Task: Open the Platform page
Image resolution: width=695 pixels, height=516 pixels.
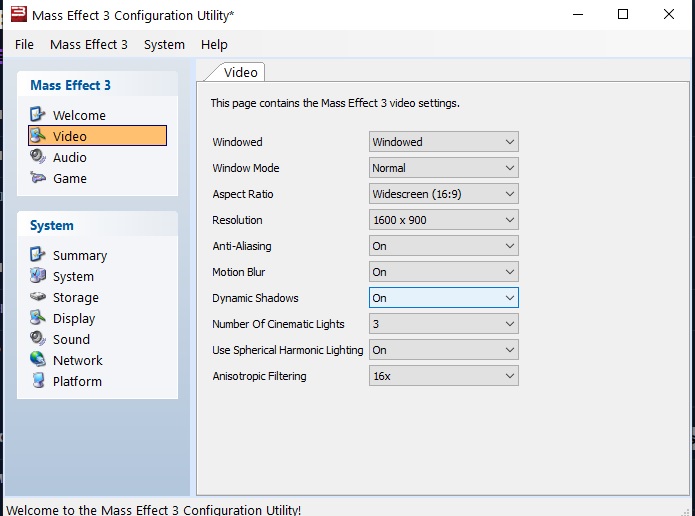Action: 77,381
